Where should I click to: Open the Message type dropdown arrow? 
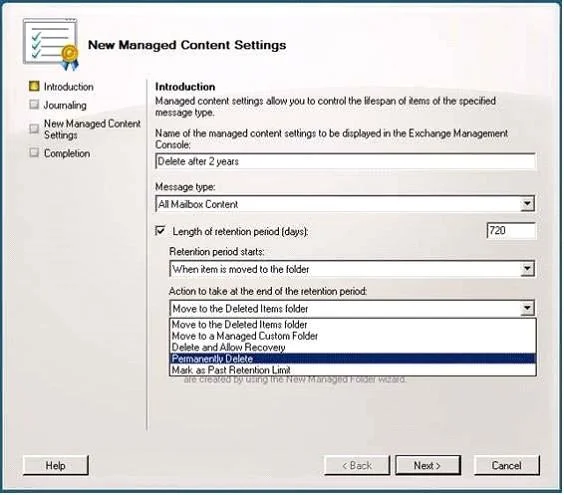point(527,204)
